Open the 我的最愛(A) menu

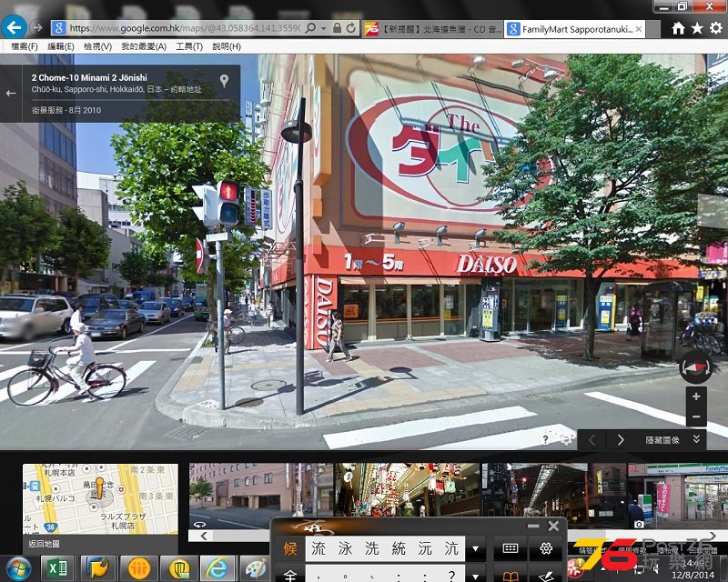click(x=144, y=46)
